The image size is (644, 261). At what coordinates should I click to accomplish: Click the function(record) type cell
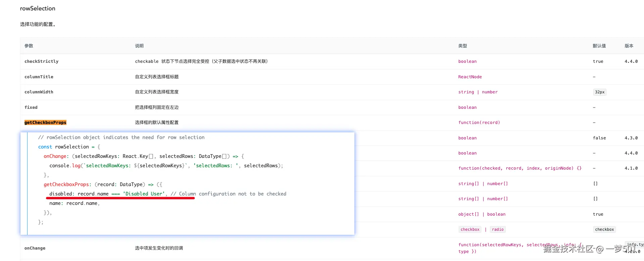479,123
